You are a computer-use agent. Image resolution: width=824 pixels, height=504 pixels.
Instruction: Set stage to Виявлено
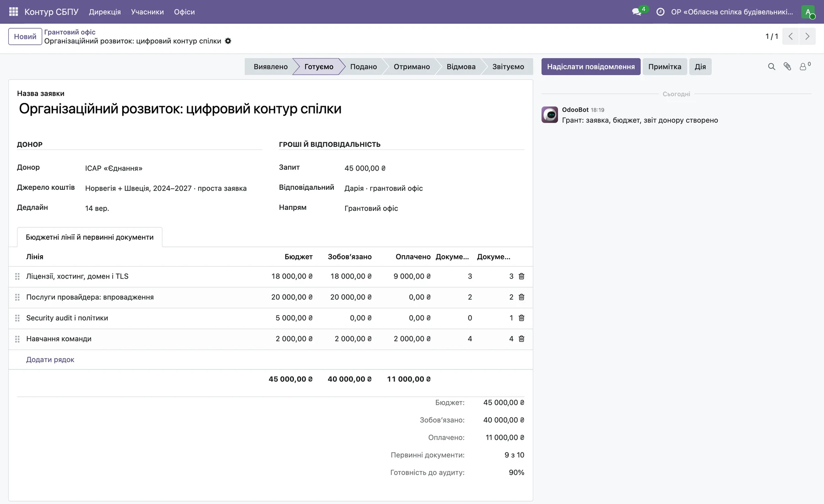coord(271,67)
